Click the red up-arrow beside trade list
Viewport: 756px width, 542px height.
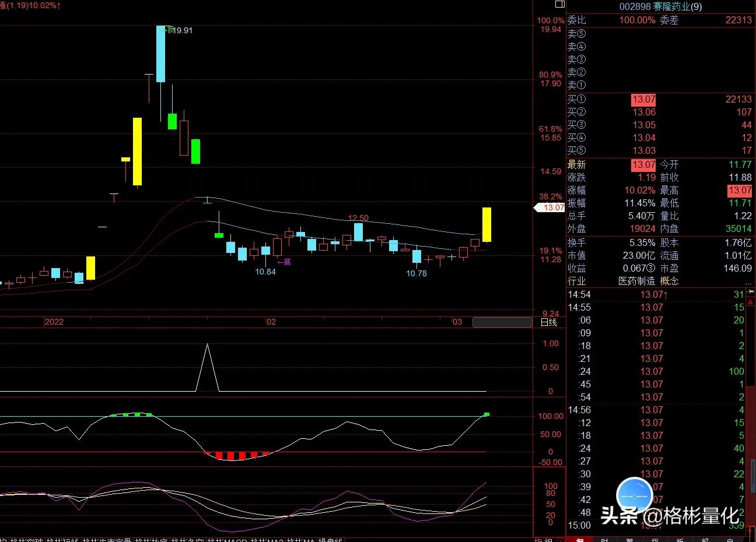666,295
